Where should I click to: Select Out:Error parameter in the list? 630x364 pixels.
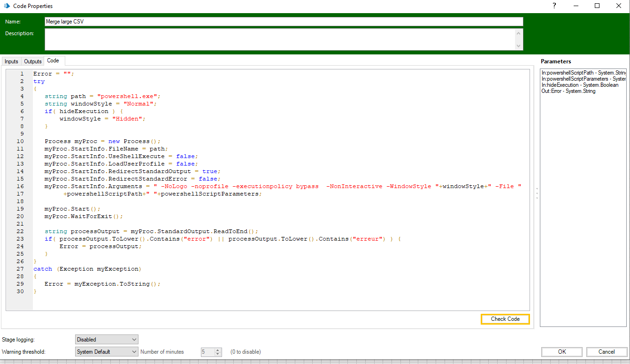[568, 91]
